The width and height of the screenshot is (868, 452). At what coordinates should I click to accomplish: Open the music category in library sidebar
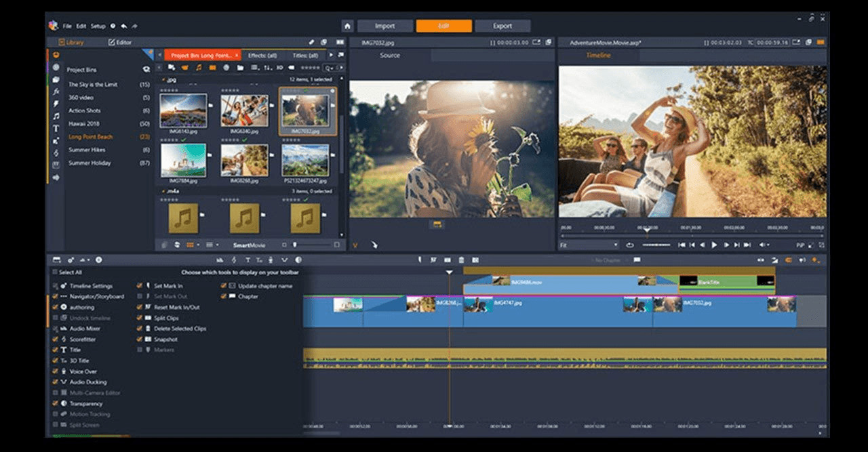point(56,116)
